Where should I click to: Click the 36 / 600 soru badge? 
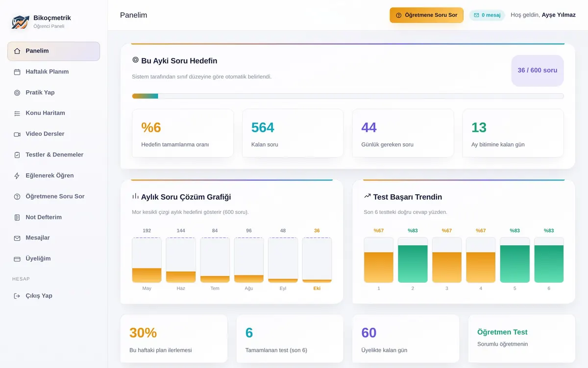538,71
